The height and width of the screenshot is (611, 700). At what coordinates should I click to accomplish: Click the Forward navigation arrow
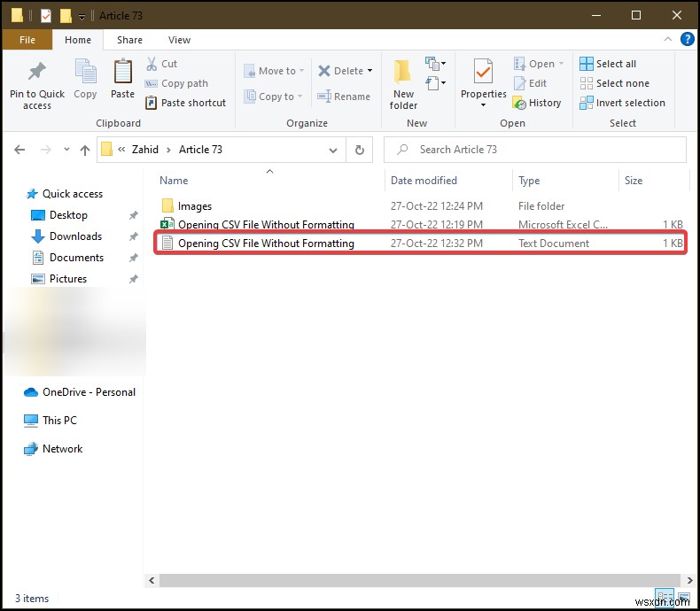tap(45, 150)
